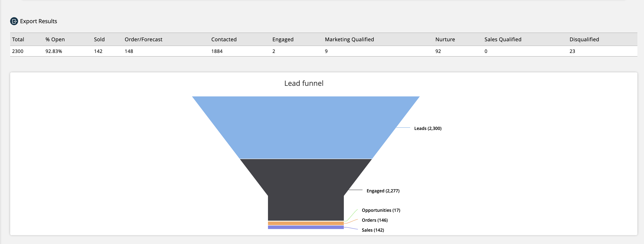644x244 pixels.
Task: Click the % Open column header
Action: coord(55,39)
